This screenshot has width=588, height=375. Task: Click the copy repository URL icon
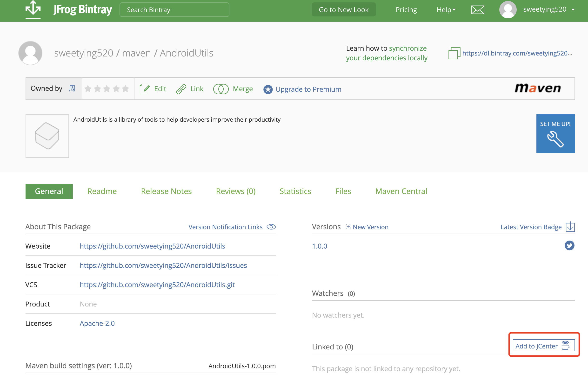point(454,53)
